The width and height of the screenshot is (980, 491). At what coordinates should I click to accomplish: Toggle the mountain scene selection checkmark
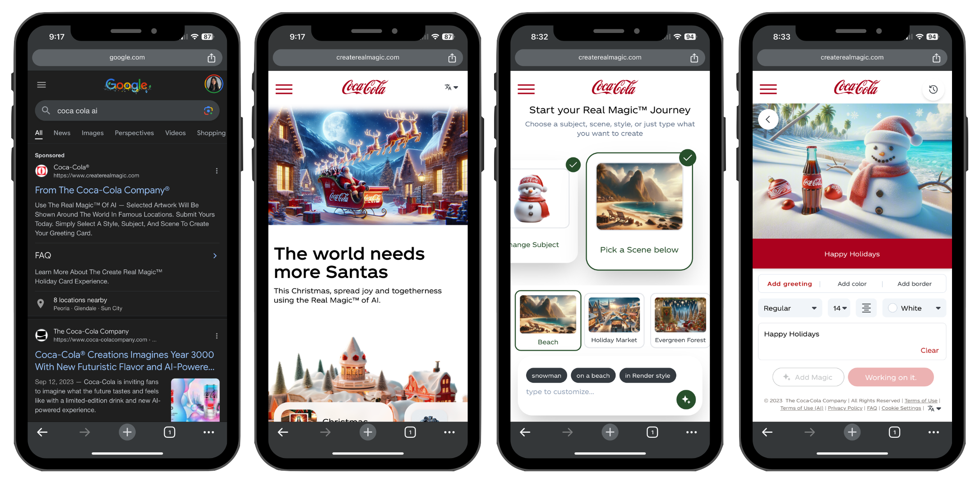pyautogui.click(x=688, y=158)
